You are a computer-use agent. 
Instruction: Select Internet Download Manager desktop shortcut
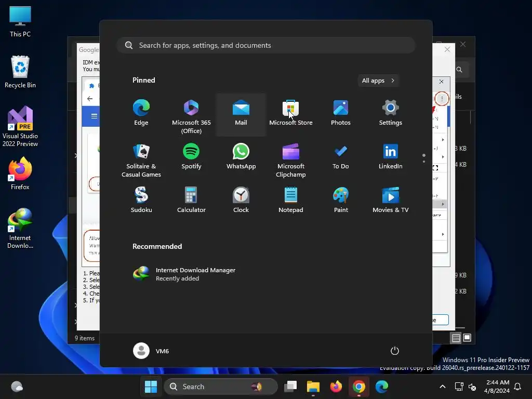click(x=20, y=229)
